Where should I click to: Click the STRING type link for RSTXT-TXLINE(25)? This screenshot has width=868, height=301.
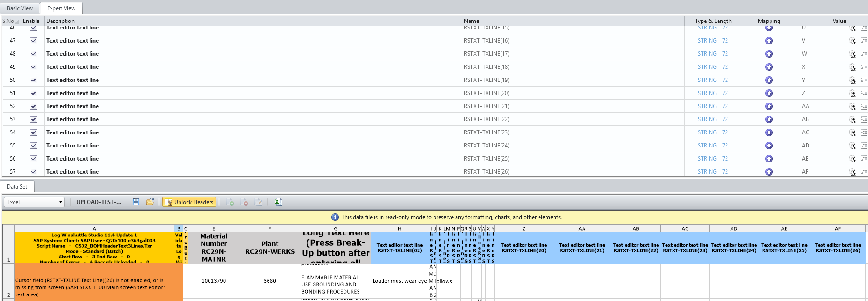coord(707,159)
